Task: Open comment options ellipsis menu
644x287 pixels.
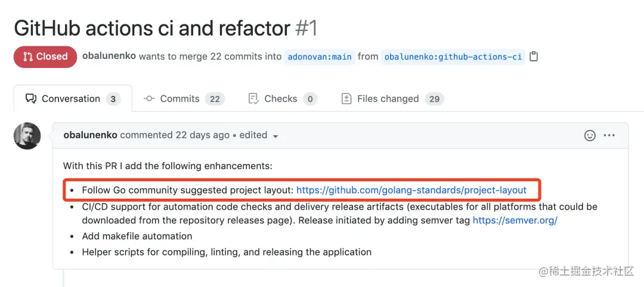Action: tap(609, 135)
